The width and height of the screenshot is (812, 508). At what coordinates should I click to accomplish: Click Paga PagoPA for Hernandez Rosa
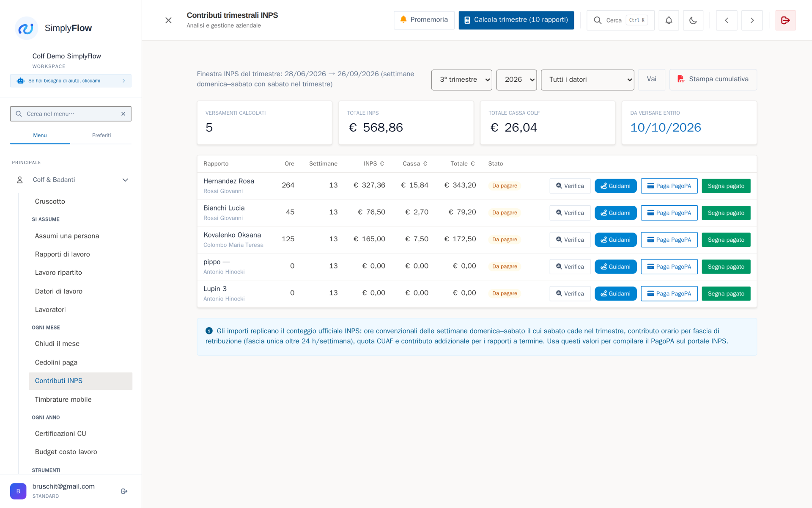(669, 186)
